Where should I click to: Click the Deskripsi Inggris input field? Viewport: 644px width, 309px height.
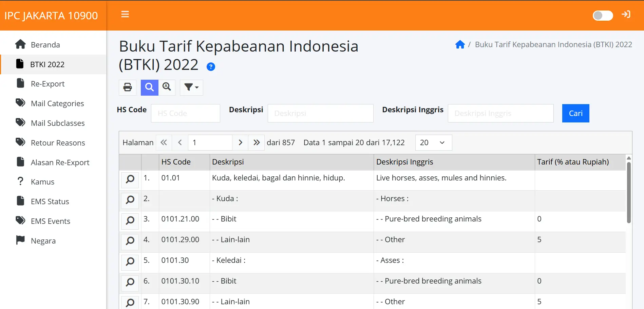501,113
